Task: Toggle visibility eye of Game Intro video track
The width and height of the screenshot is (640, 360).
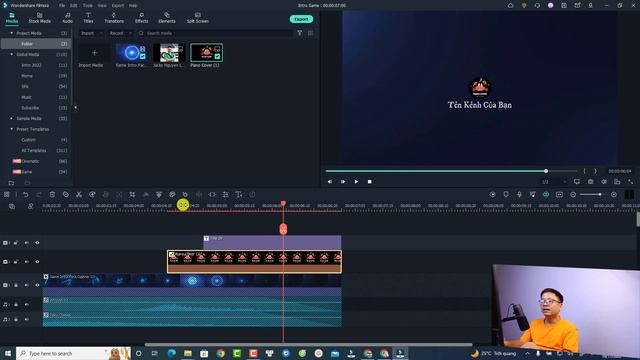Action: 37,285
